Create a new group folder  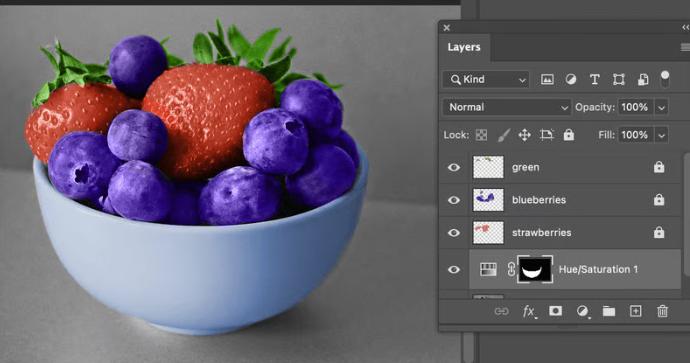[x=609, y=312]
